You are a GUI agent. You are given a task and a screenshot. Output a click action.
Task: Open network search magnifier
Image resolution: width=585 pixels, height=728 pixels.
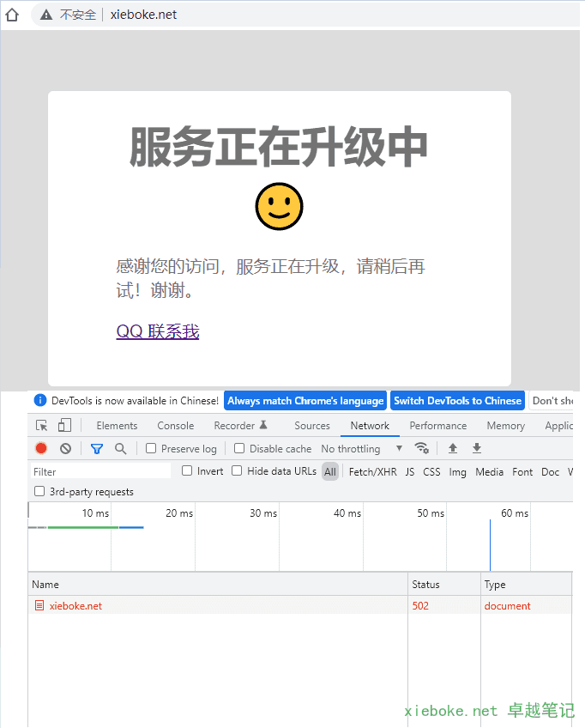[x=121, y=448]
